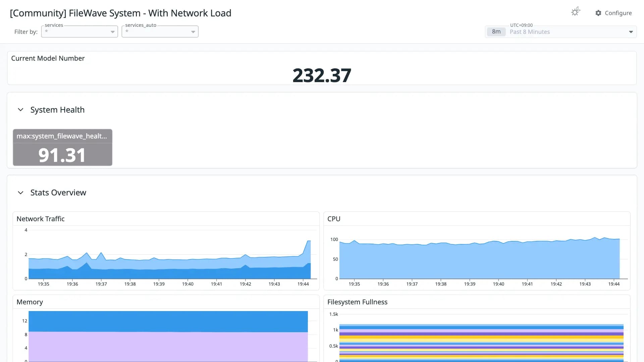Viewport: 644px width, 362px height.
Task: Click the Stats Overview heading
Action: click(x=58, y=193)
